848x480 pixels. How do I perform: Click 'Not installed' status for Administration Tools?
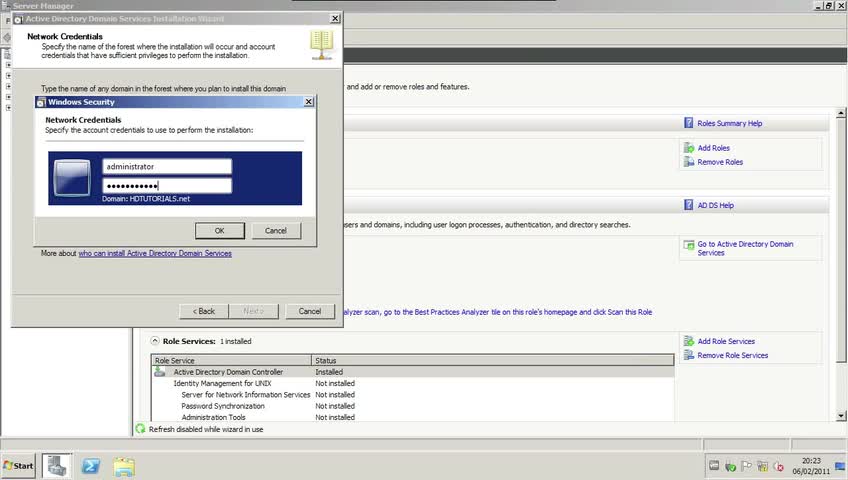click(x=335, y=417)
